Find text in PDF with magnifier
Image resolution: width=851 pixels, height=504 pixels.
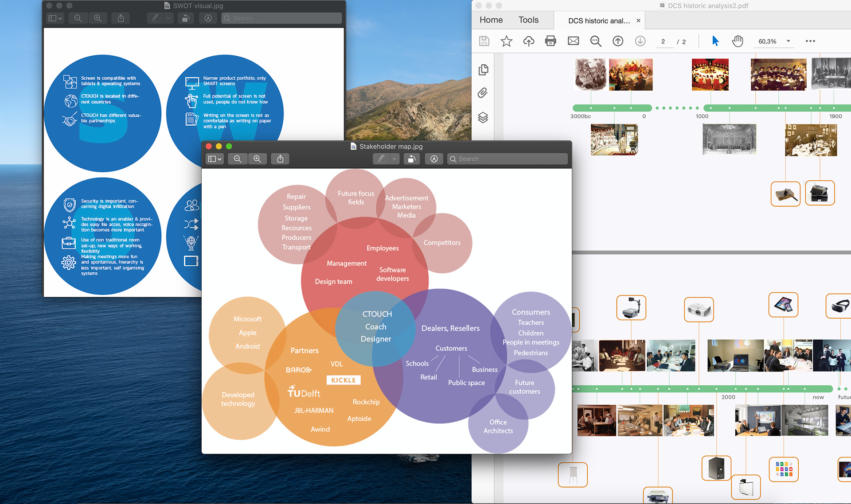pos(596,41)
